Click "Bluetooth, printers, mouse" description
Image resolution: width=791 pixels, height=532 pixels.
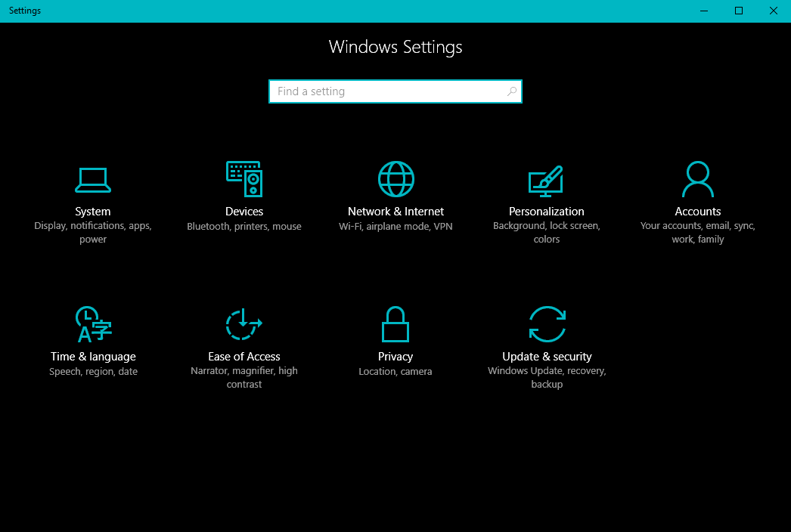(x=244, y=227)
